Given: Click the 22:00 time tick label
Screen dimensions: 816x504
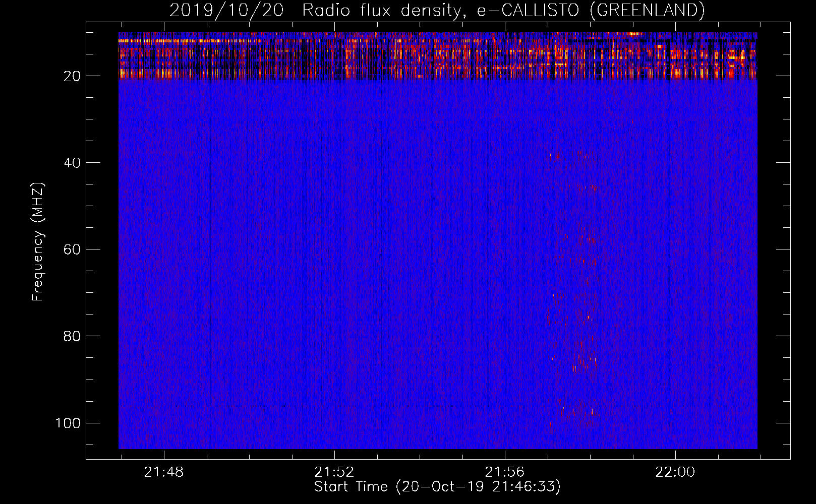Looking at the screenshot, I should 675,472.
